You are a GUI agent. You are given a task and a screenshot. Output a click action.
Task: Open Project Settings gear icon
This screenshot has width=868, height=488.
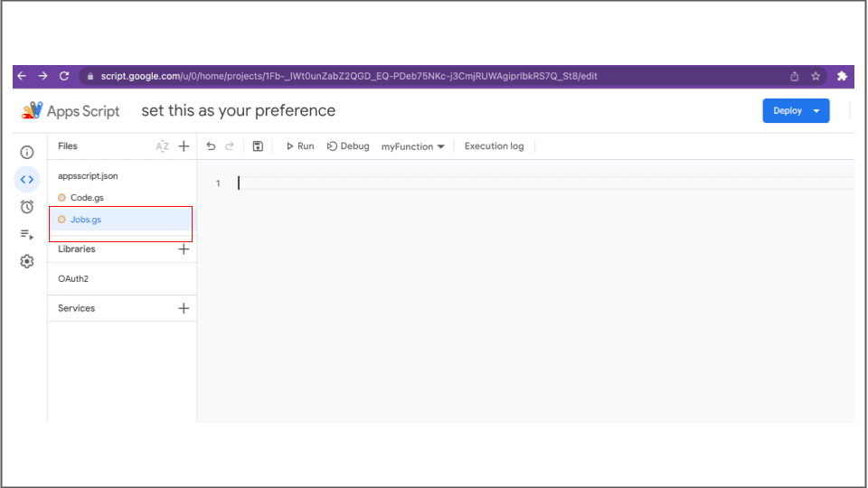(27, 261)
